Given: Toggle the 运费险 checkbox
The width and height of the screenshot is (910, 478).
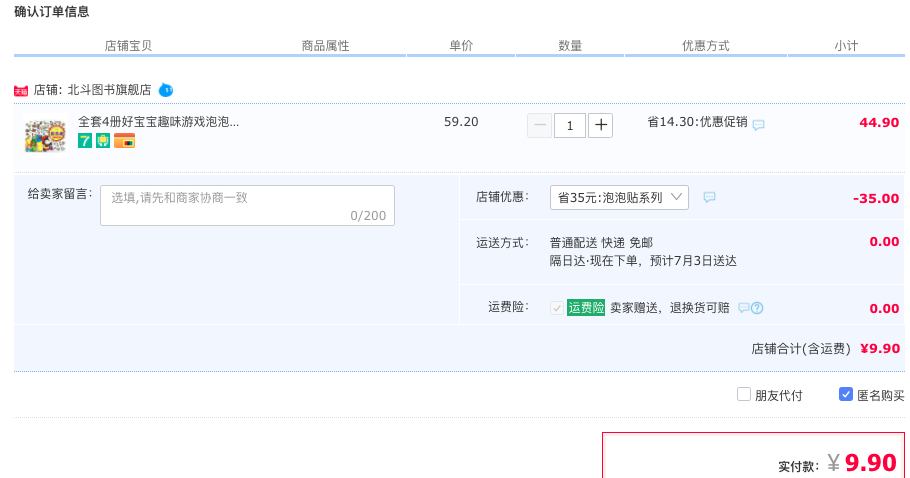Looking at the screenshot, I should click(x=557, y=308).
